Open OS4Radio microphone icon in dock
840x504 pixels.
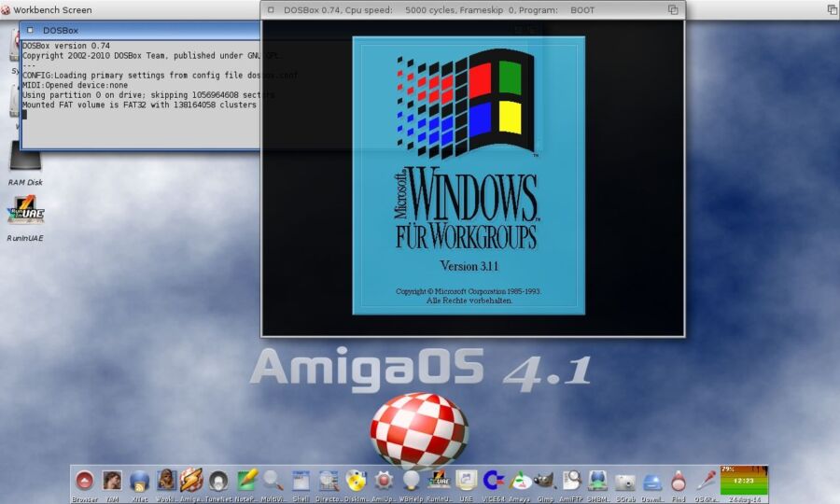pyautogui.click(x=707, y=481)
